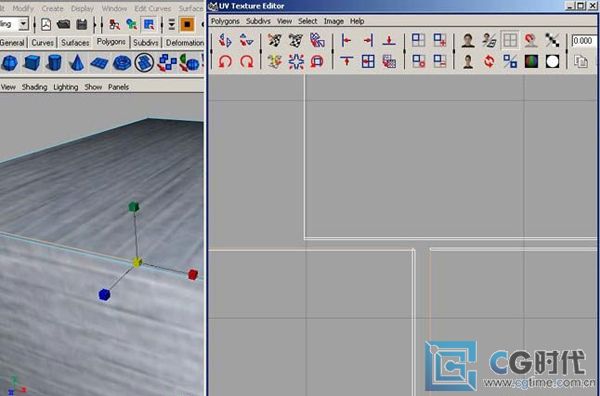
Task: Create a polygon torus from the shelf
Action: (122, 63)
